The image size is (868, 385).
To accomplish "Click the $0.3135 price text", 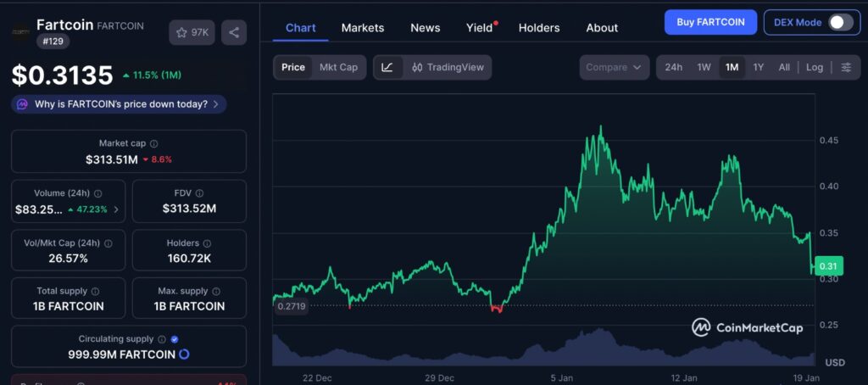I will pos(62,75).
